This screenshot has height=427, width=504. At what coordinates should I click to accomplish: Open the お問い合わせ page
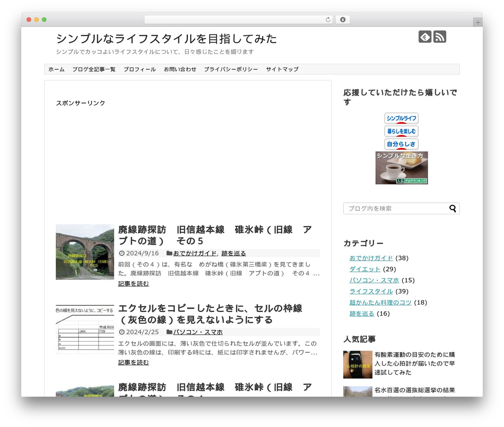click(180, 69)
